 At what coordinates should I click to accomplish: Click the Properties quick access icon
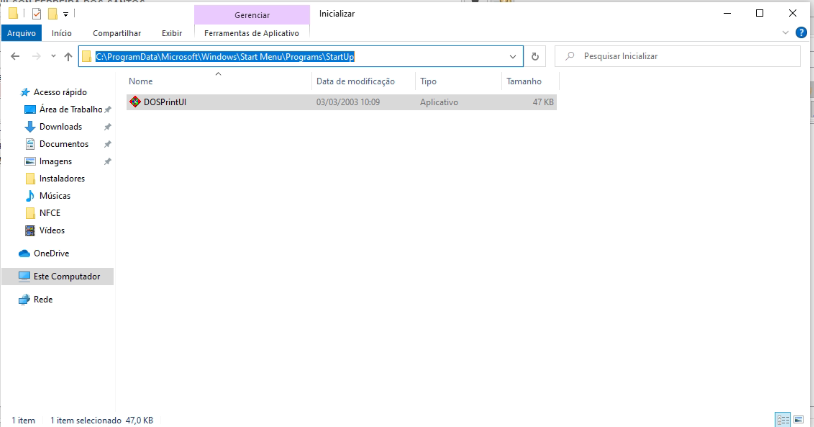coord(36,13)
